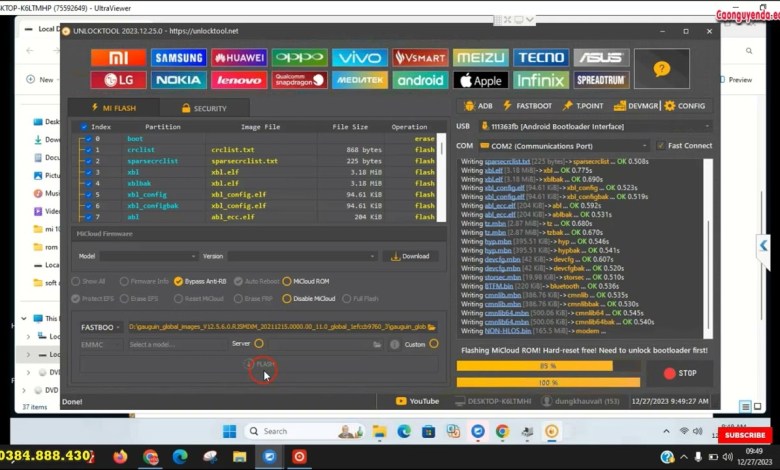
Task: Toggle the Fast Connect checkbox
Action: tap(661, 146)
